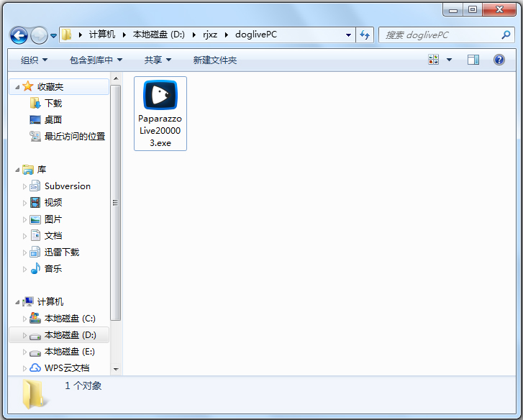Open the view options dropdown arrow
Screen dimensions: 523x420
(x=449, y=60)
